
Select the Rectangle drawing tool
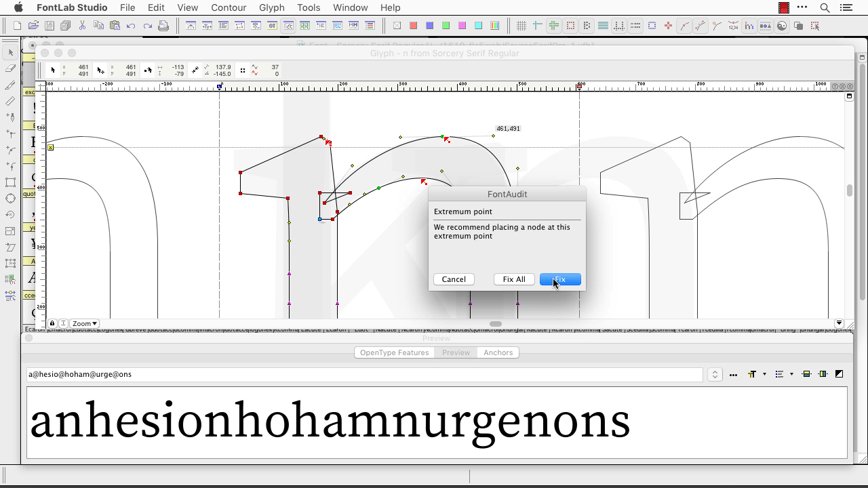coord(10,182)
